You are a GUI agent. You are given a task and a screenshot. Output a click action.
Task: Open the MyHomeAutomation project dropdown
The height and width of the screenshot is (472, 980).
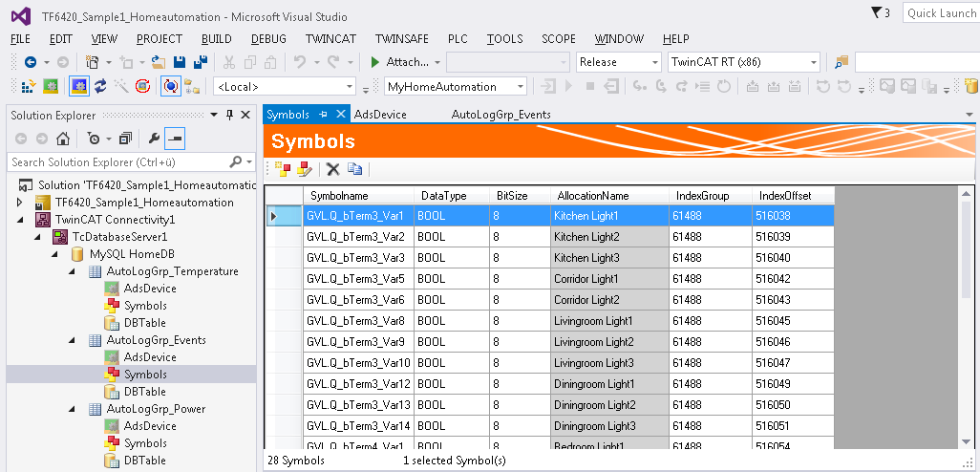pyautogui.click(x=520, y=86)
